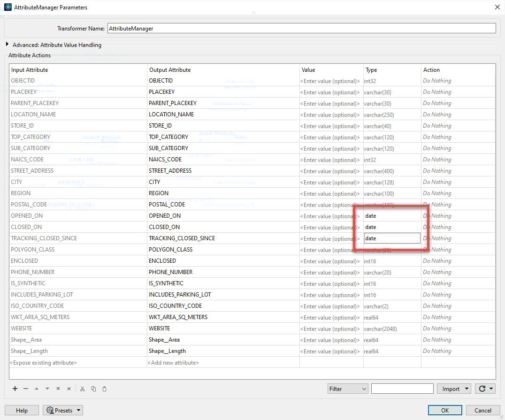Click value cell for PHONE_NUMBER
The image size is (505, 420).
pyautogui.click(x=331, y=273)
